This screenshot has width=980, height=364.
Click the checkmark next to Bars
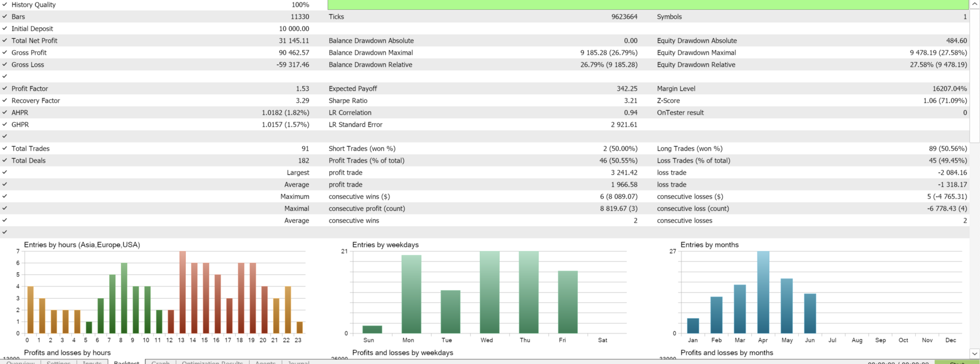click(x=5, y=16)
